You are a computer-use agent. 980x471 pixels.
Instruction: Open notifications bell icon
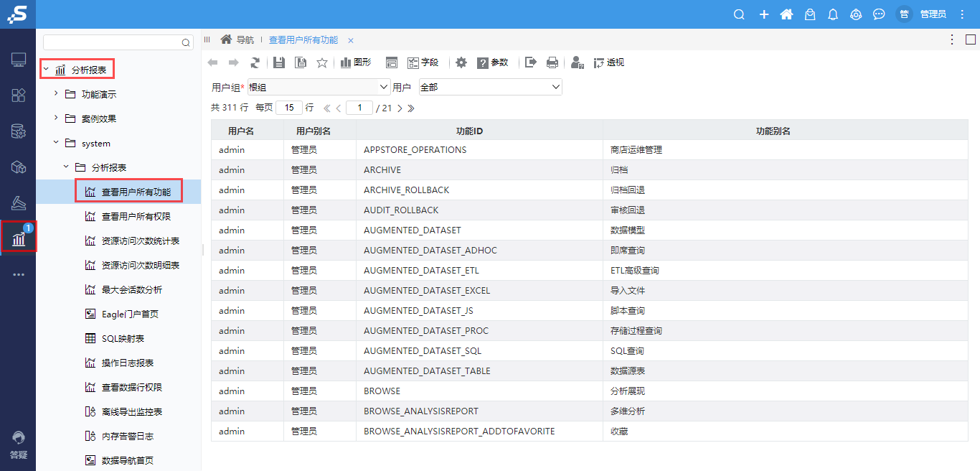click(833, 14)
